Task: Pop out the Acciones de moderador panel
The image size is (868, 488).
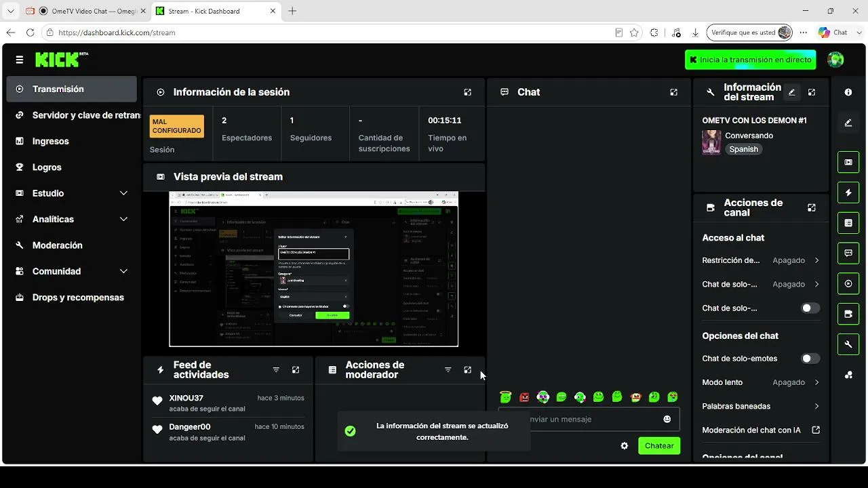Action: click(x=467, y=370)
